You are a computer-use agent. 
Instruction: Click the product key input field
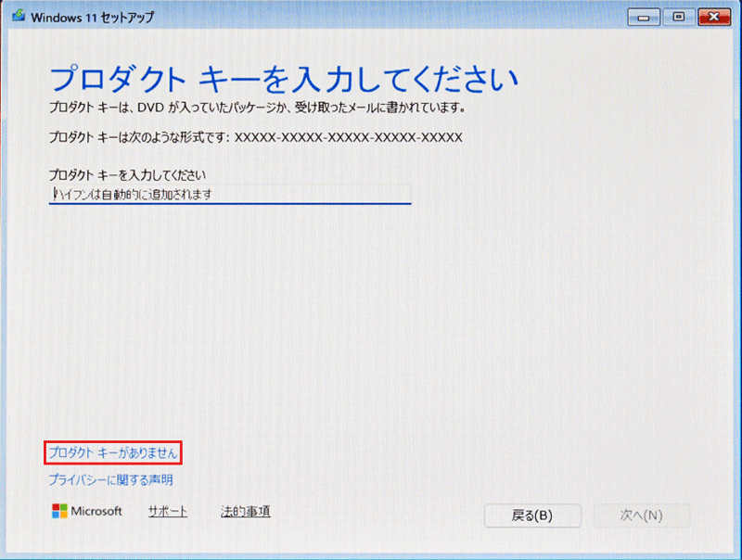230,195
